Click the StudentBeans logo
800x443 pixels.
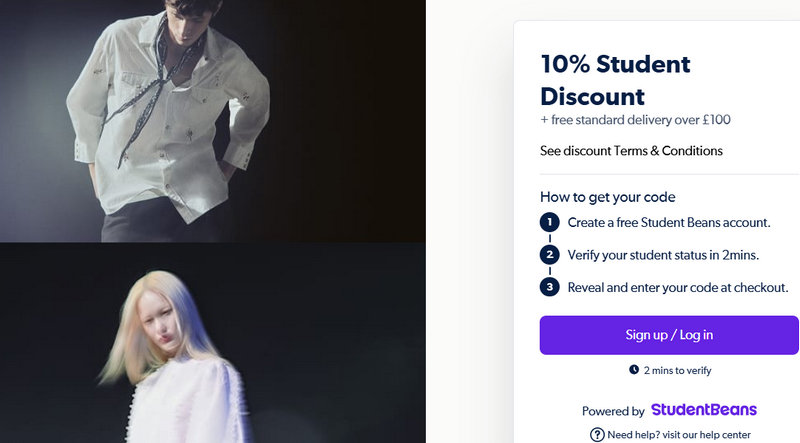click(x=703, y=410)
